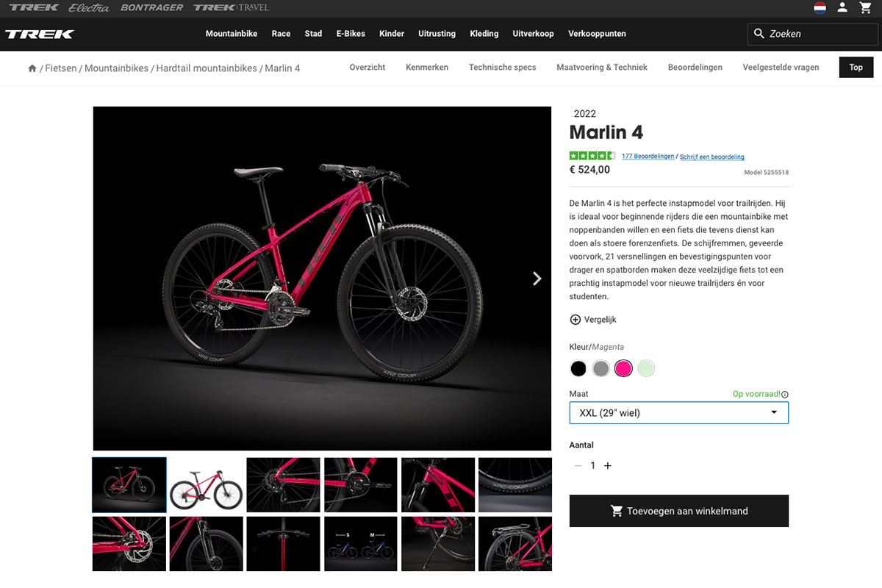Decrease quantity with the minus stepper
Image resolution: width=882 pixels, height=588 pixels.
(x=578, y=465)
